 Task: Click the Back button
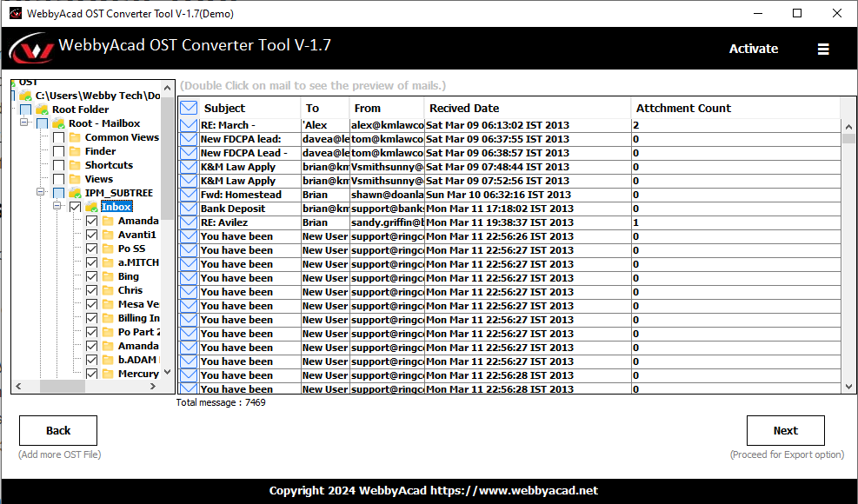58,431
